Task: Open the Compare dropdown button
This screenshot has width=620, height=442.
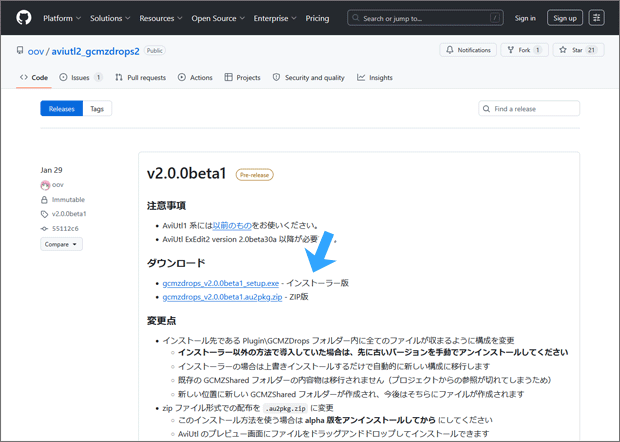Action: coord(61,244)
